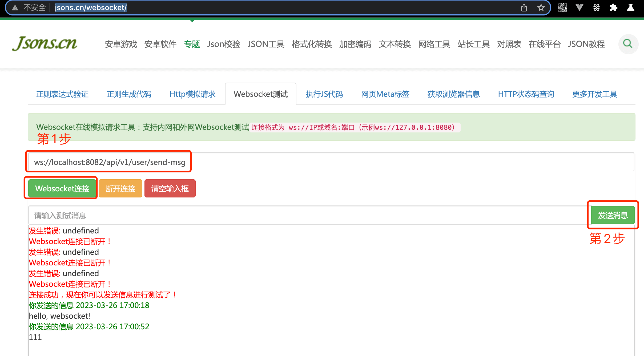Bookmark page with the star icon
The height and width of the screenshot is (356, 644).
pyautogui.click(x=541, y=8)
